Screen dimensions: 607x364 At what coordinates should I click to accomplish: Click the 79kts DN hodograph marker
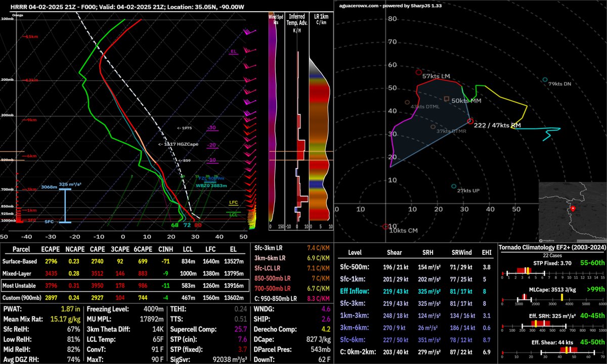545,80
